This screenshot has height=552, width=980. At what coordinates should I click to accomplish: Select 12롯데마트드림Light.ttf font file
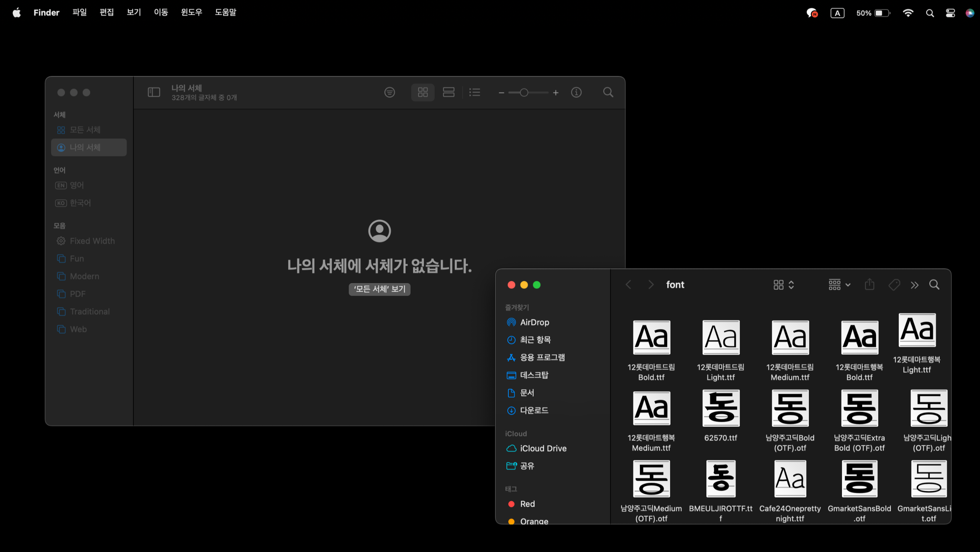pos(720,337)
